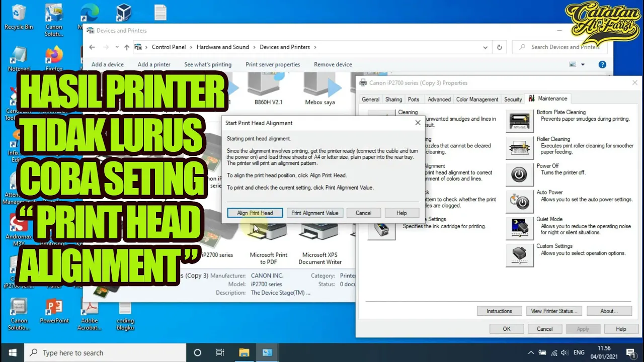Open Task View on the taskbar
644x362 pixels.
(220, 352)
